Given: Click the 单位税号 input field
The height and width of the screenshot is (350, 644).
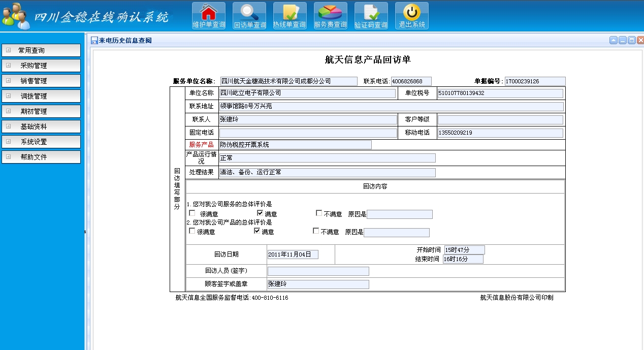Looking at the screenshot, I should pos(500,93).
